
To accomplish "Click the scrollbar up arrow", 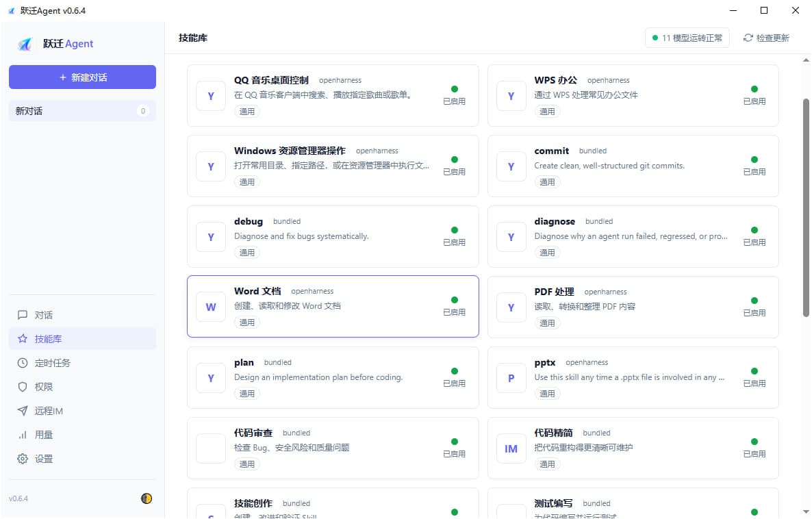I will (806, 60).
